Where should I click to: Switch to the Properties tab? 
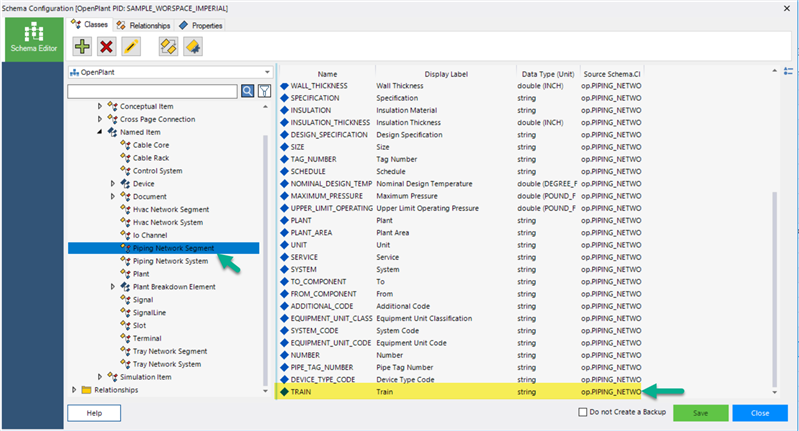coord(201,25)
